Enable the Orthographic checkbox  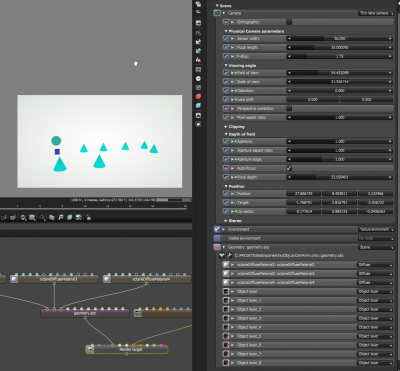coord(289,22)
